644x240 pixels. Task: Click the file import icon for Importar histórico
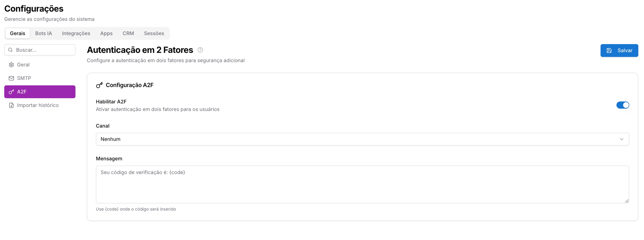click(x=11, y=105)
